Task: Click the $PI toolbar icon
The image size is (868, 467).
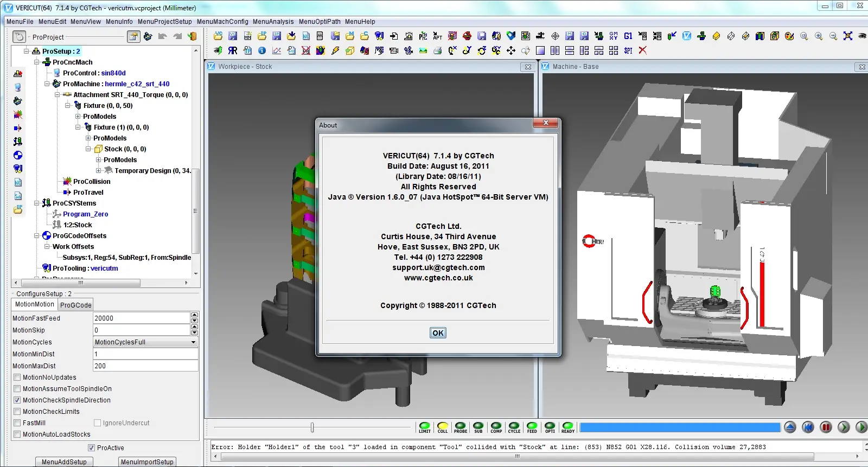Action: coord(628,50)
